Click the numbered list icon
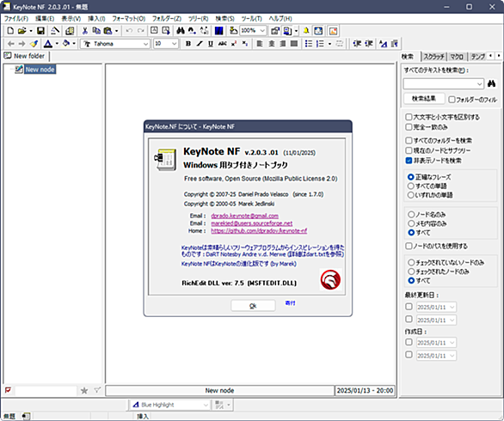 click(320, 44)
